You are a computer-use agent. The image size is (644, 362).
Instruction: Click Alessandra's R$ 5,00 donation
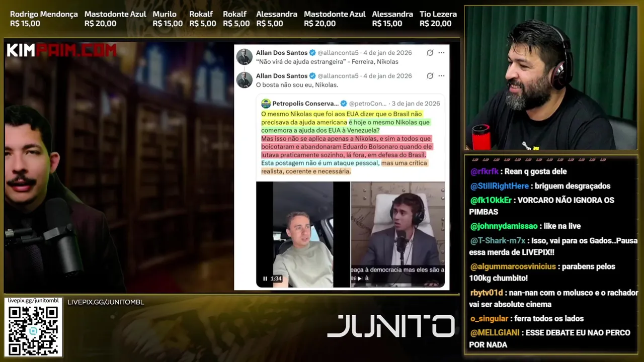click(x=276, y=19)
